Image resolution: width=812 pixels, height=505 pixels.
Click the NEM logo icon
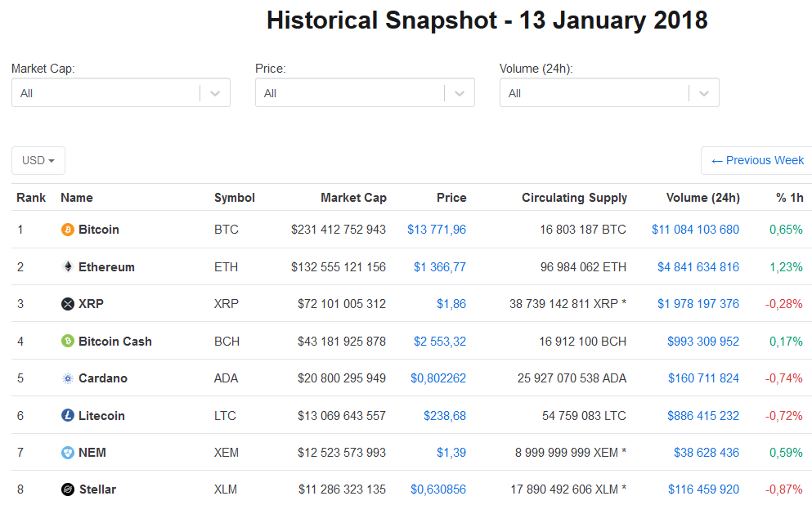pos(68,452)
